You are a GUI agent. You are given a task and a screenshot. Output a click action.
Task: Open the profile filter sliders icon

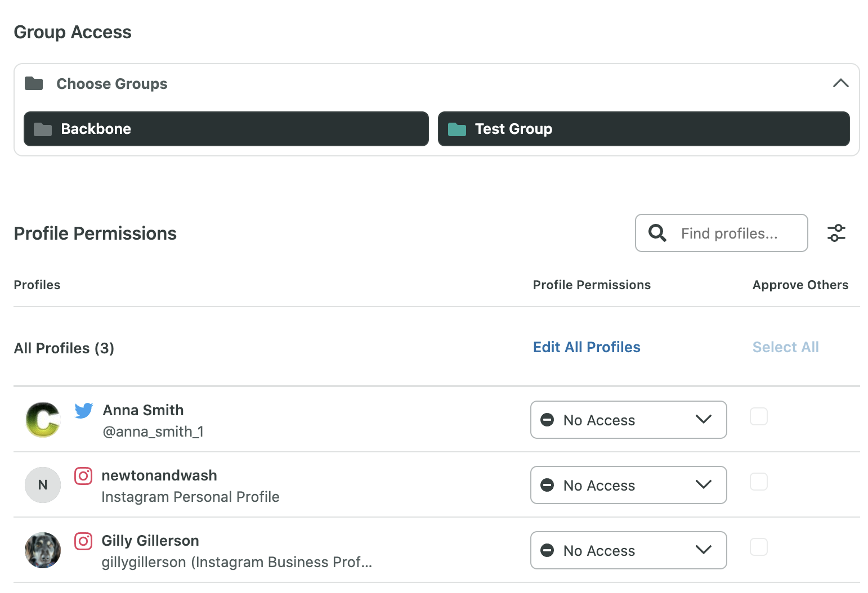(836, 233)
